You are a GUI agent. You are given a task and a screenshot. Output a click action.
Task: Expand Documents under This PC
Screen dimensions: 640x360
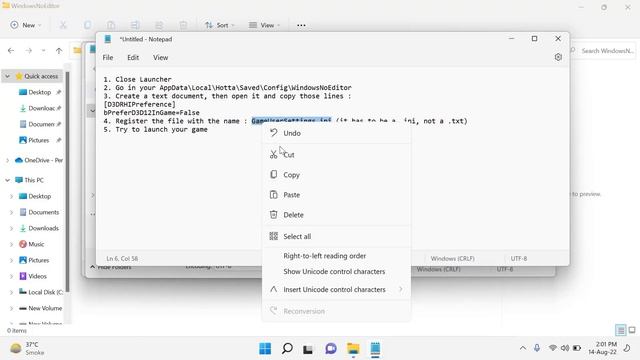[11, 212]
